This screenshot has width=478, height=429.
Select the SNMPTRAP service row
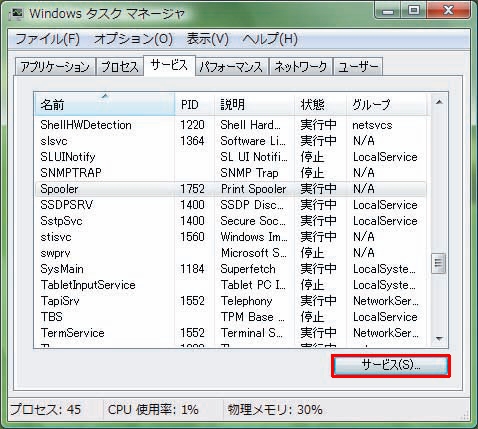pyautogui.click(x=230, y=173)
